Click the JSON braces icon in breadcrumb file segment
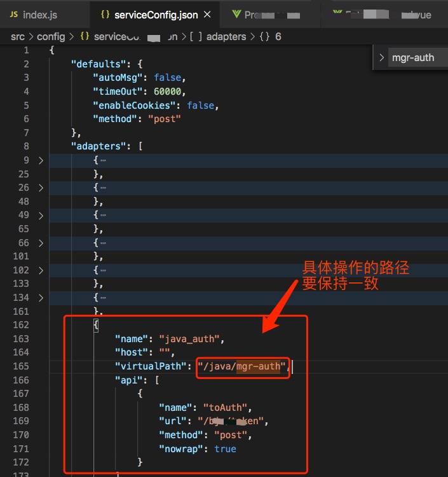 pyautogui.click(x=85, y=36)
